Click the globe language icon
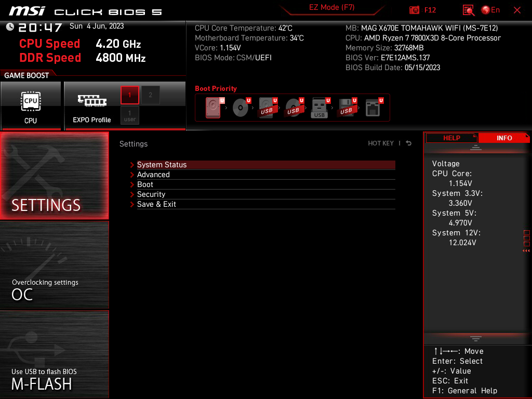Screen dimensions: 532x399 pyautogui.click(x=486, y=10)
